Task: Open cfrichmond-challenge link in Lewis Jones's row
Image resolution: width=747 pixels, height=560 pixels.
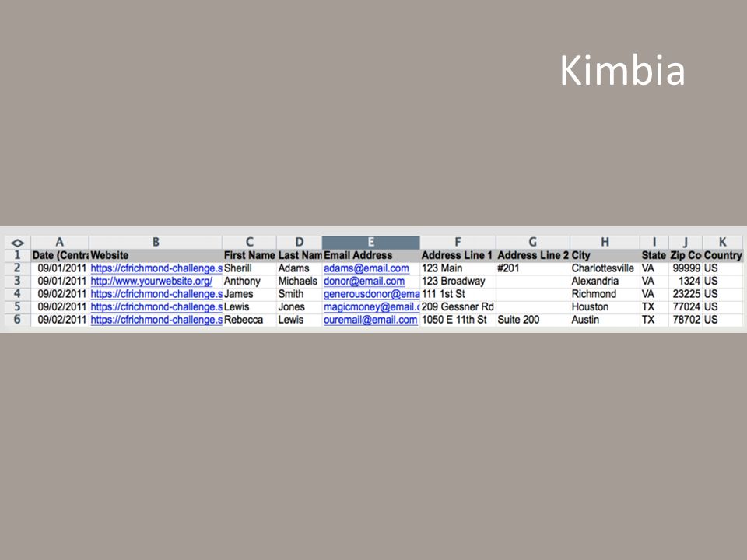Action: click(x=156, y=307)
